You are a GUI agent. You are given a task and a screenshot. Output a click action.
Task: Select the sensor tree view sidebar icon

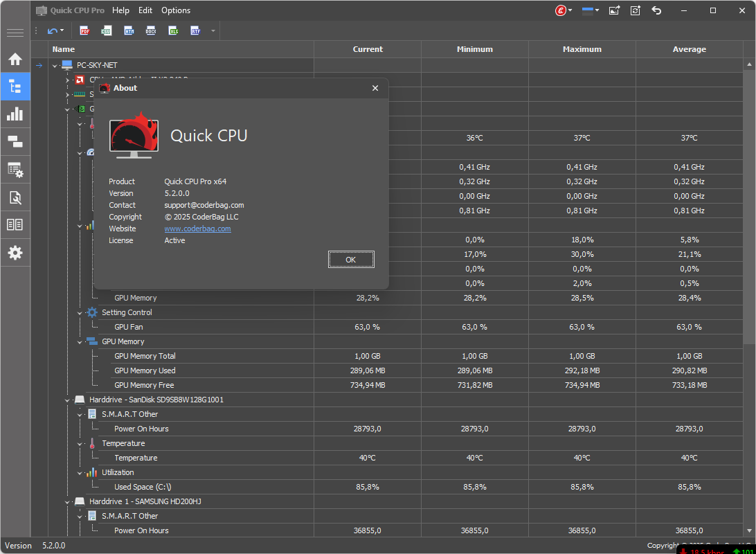(x=15, y=87)
